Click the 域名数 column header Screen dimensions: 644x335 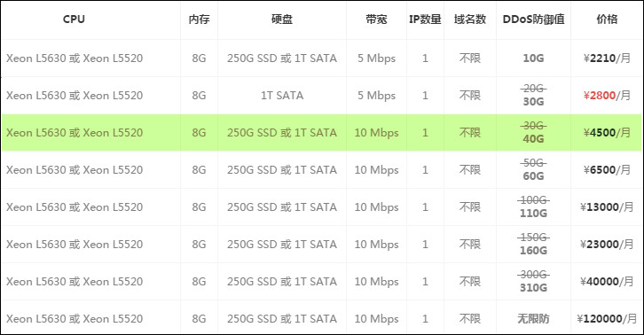(470, 19)
